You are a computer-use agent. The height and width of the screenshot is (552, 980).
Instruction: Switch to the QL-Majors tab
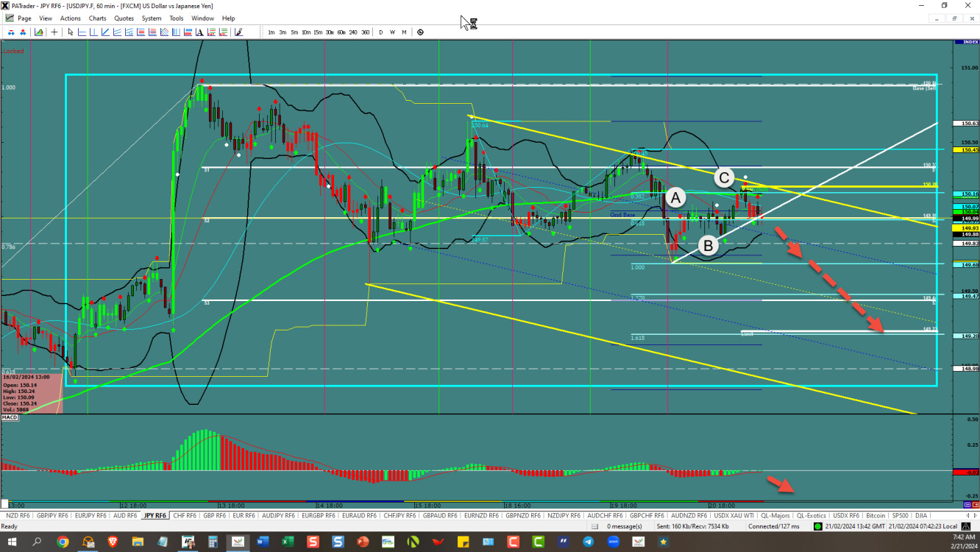point(775,516)
